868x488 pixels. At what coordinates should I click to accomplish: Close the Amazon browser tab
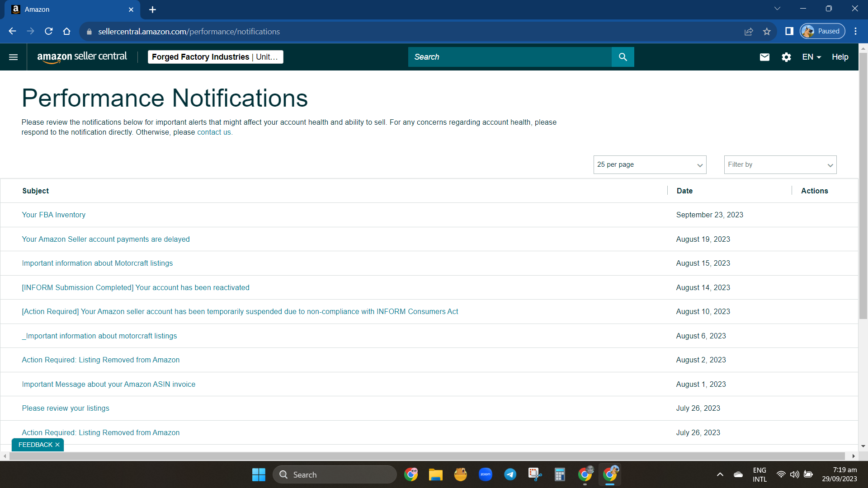coord(131,9)
